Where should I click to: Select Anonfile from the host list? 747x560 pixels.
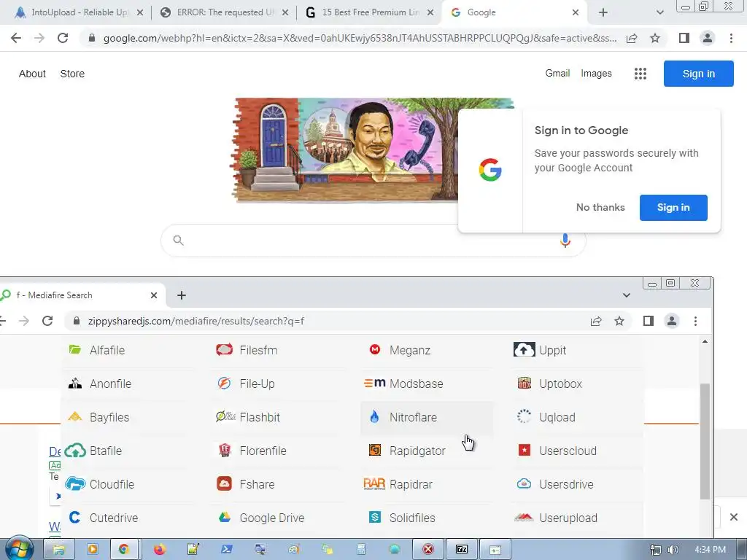(110, 384)
